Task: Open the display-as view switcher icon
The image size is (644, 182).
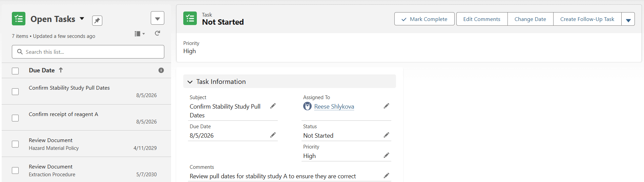Action: pyautogui.click(x=140, y=33)
